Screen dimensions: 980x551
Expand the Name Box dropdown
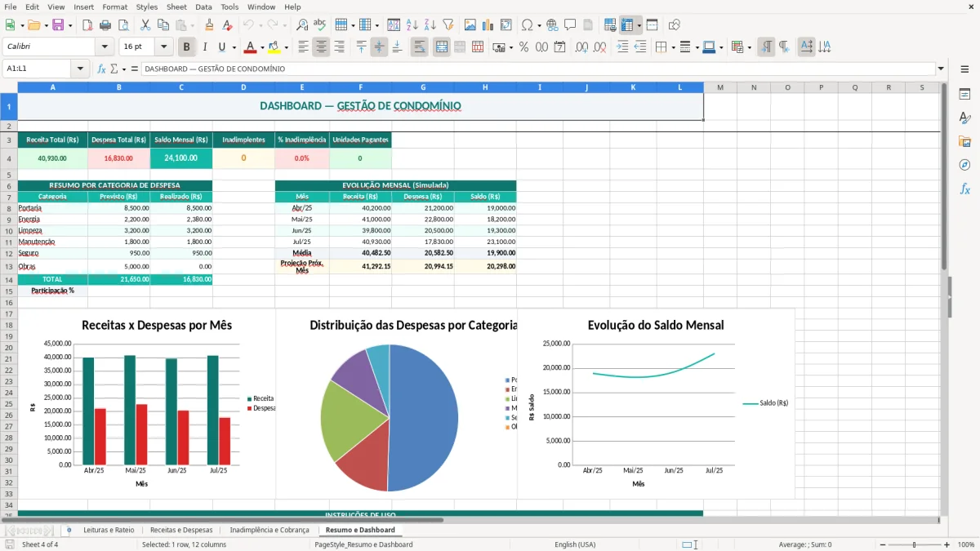81,69
